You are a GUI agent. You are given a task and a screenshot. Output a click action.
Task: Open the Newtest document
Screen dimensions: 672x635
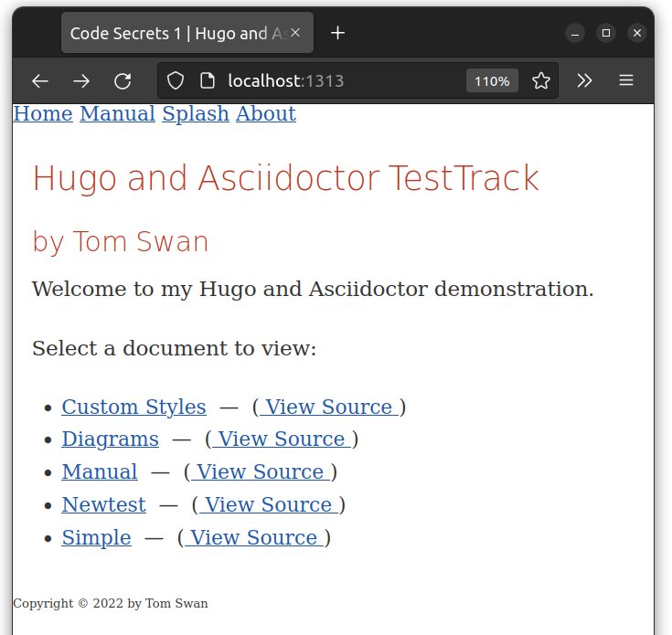(x=103, y=505)
